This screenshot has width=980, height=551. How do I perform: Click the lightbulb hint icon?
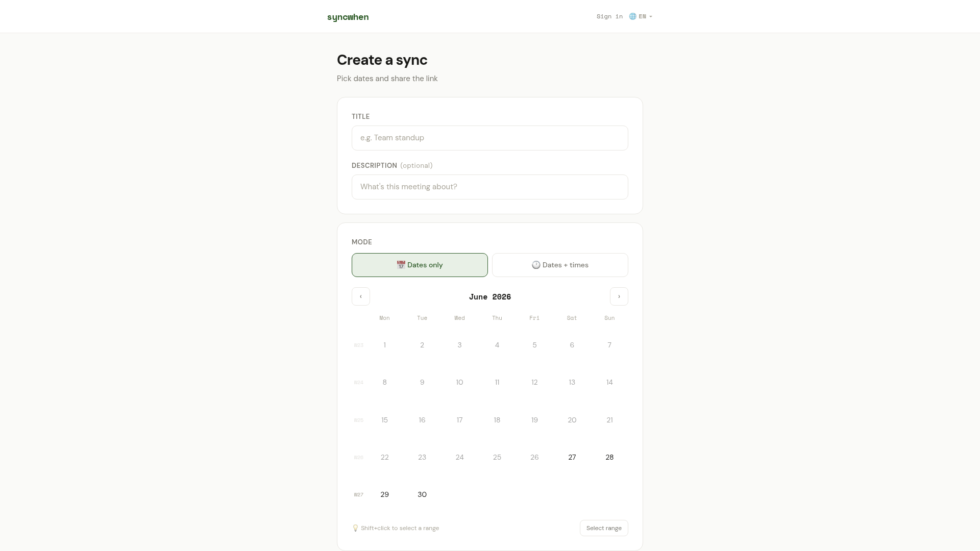pyautogui.click(x=355, y=528)
